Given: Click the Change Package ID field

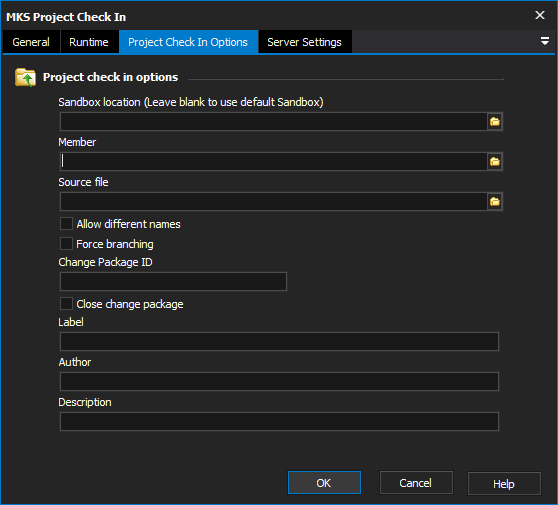Looking at the screenshot, I should tap(173, 282).
